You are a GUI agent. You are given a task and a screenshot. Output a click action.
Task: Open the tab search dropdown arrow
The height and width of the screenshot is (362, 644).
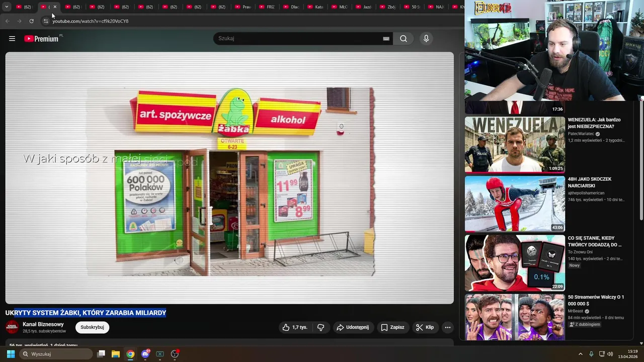[7, 7]
